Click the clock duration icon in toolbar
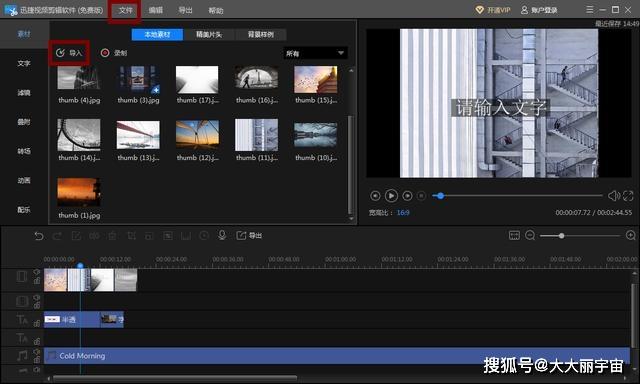Viewport: 640px width, 384px height. 204,235
